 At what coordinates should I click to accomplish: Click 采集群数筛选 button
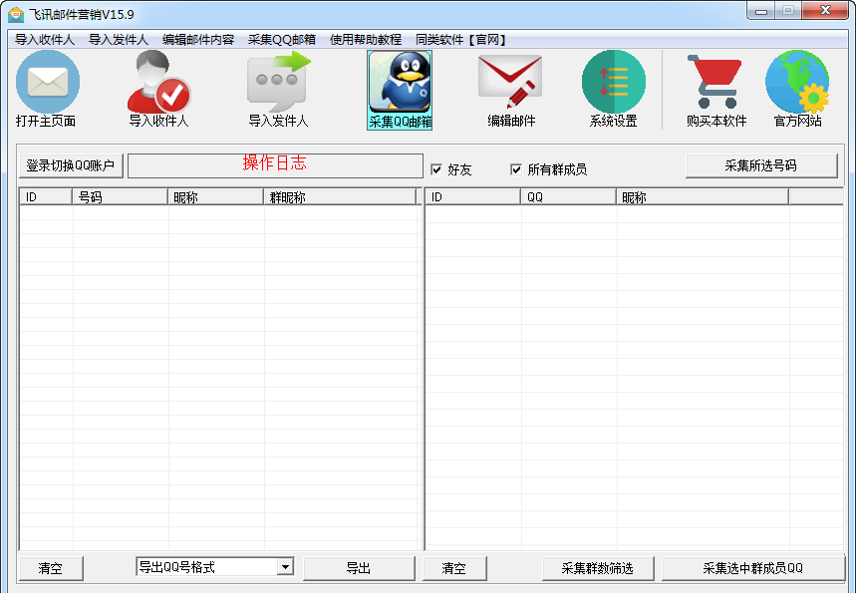(598, 568)
